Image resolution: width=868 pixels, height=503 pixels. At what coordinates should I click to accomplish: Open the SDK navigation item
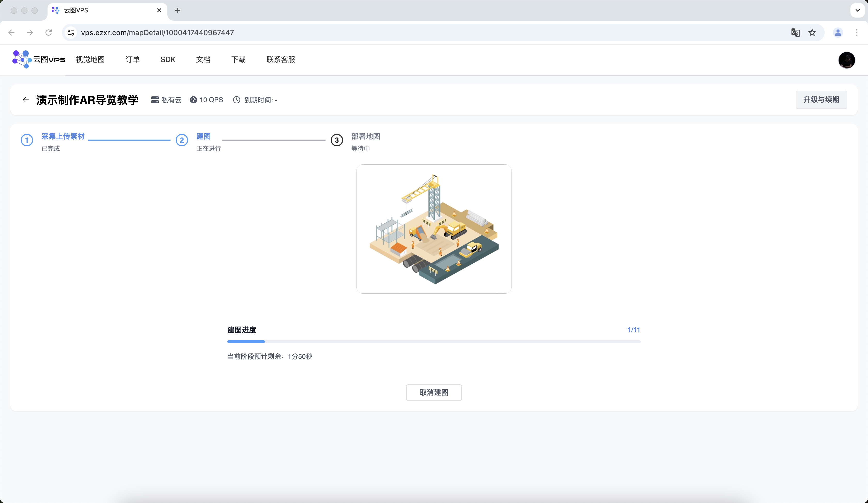coord(168,60)
